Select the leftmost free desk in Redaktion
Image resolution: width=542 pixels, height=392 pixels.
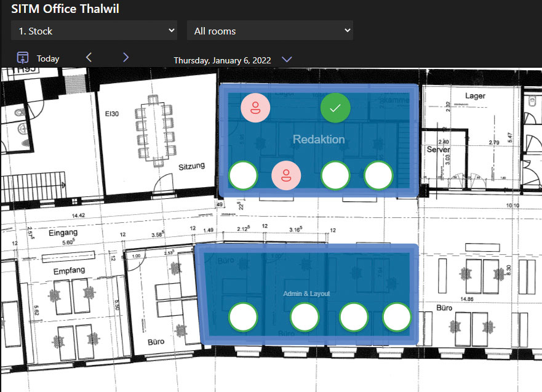click(243, 175)
